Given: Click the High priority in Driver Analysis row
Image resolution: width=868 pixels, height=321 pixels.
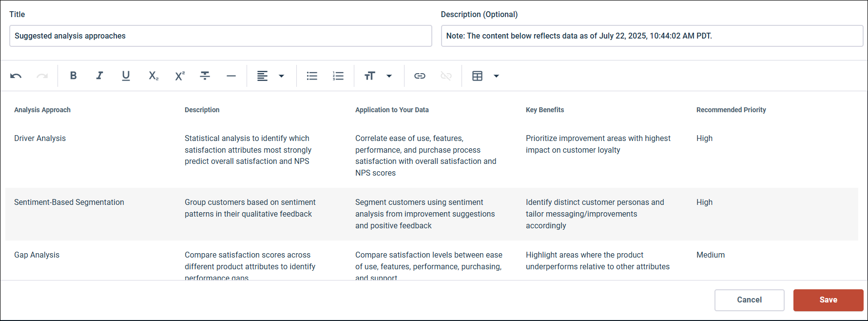Looking at the screenshot, I should 704,139.
